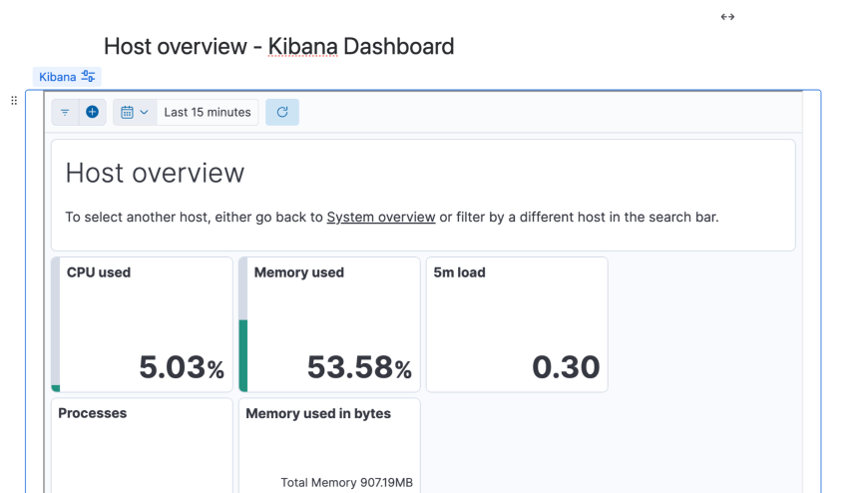Screen dimensions: 868x493
Task: Click the page width toggle arrows
Action: point(727,17)
